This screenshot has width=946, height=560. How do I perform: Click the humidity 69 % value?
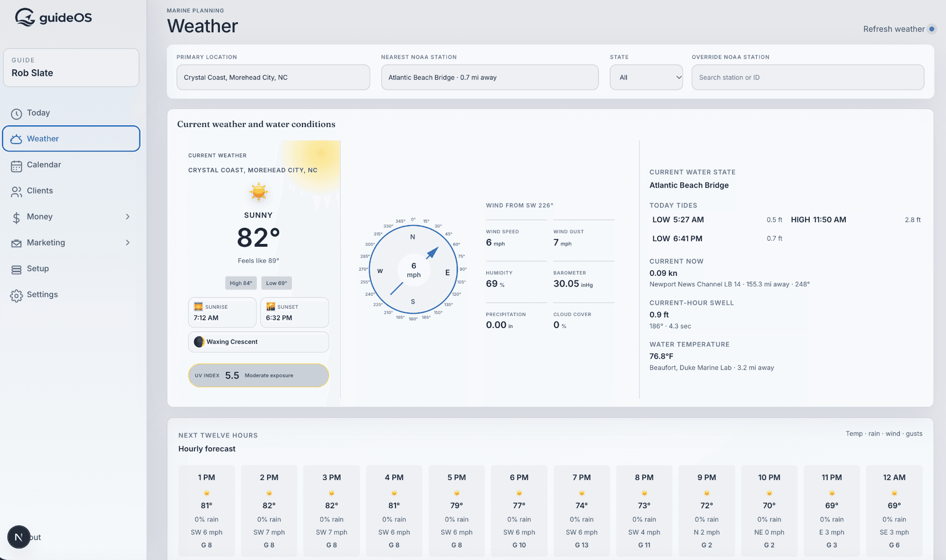495,284
